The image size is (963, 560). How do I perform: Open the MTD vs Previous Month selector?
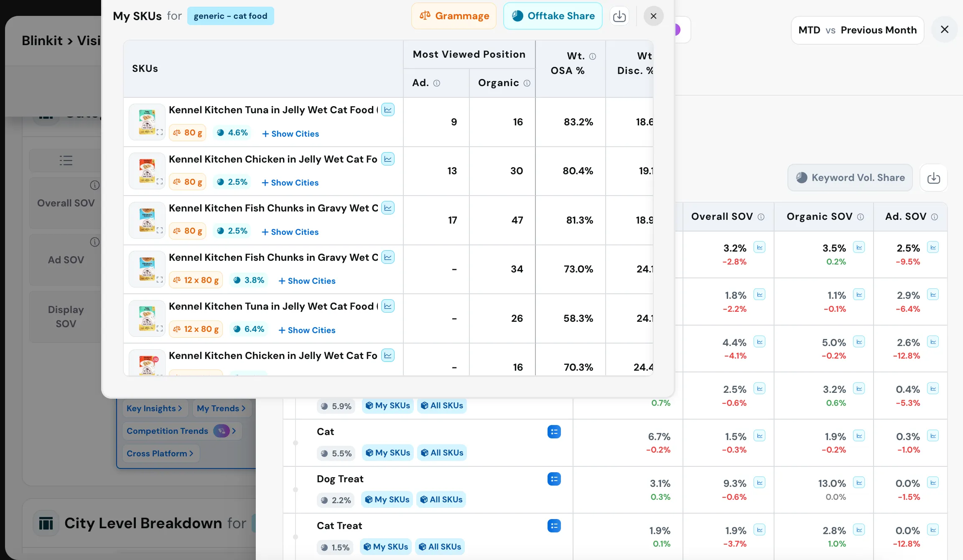click(857, 30)
